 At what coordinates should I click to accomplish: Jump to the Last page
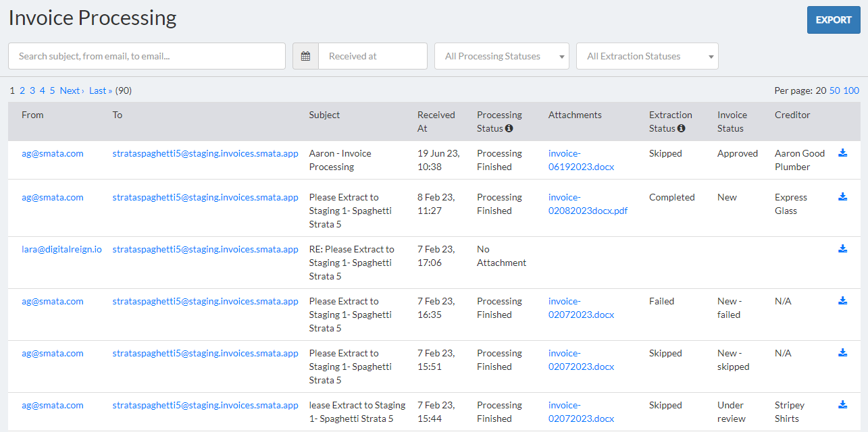click(101, 90)
